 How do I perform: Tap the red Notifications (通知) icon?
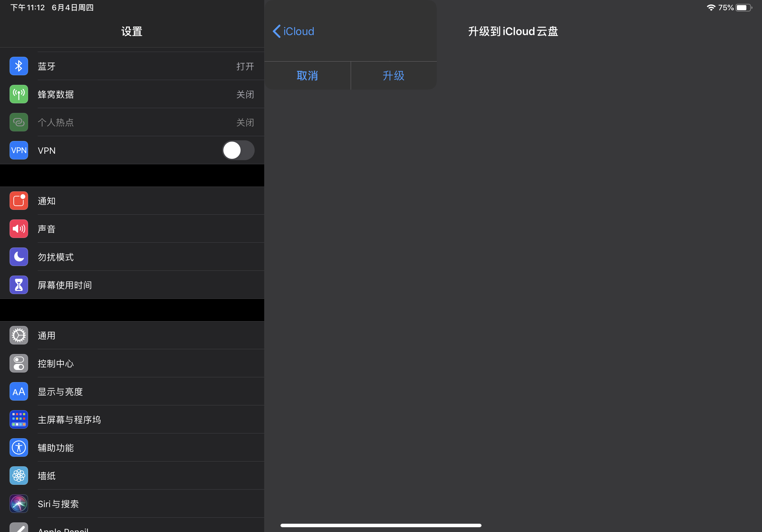tap(19, 201)
